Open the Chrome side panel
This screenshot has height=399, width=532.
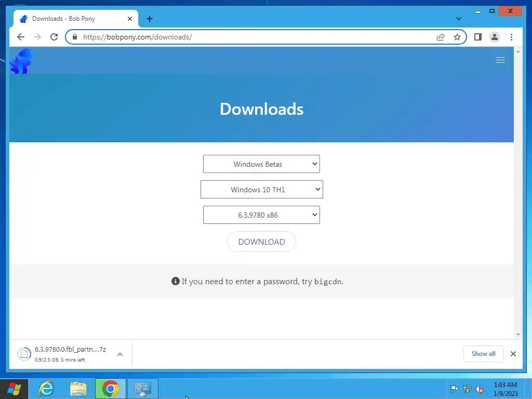click(478, 37)
